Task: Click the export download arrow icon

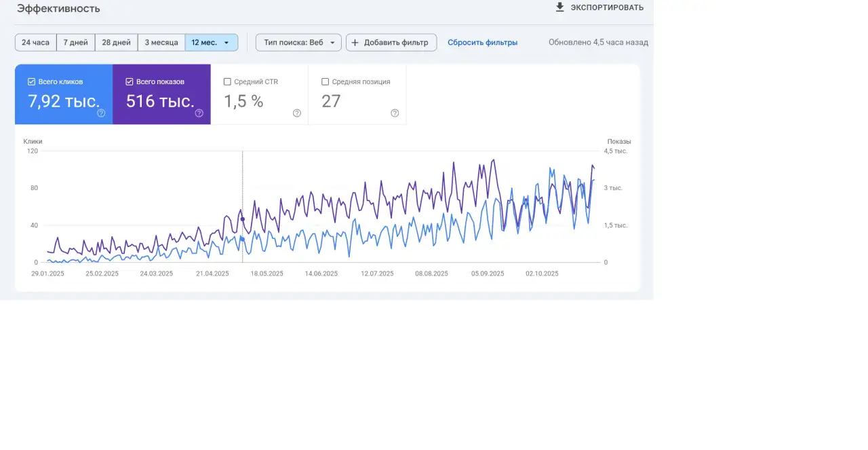Action: point(559,7)
